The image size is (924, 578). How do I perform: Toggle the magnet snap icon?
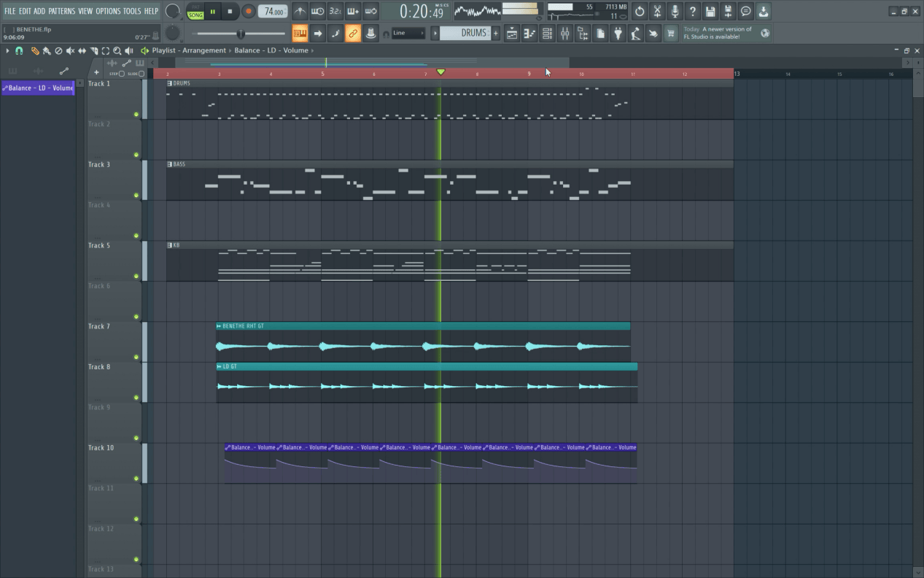pos(19,50)
